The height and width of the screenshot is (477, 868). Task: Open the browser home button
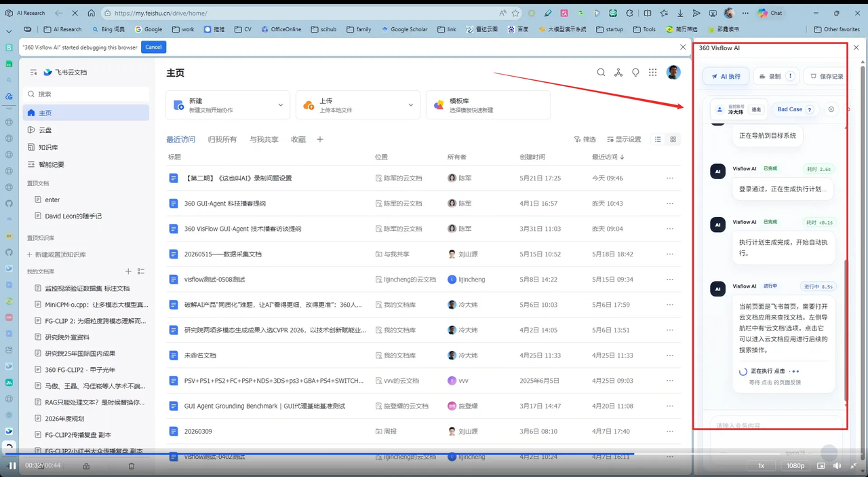point(91,13)
